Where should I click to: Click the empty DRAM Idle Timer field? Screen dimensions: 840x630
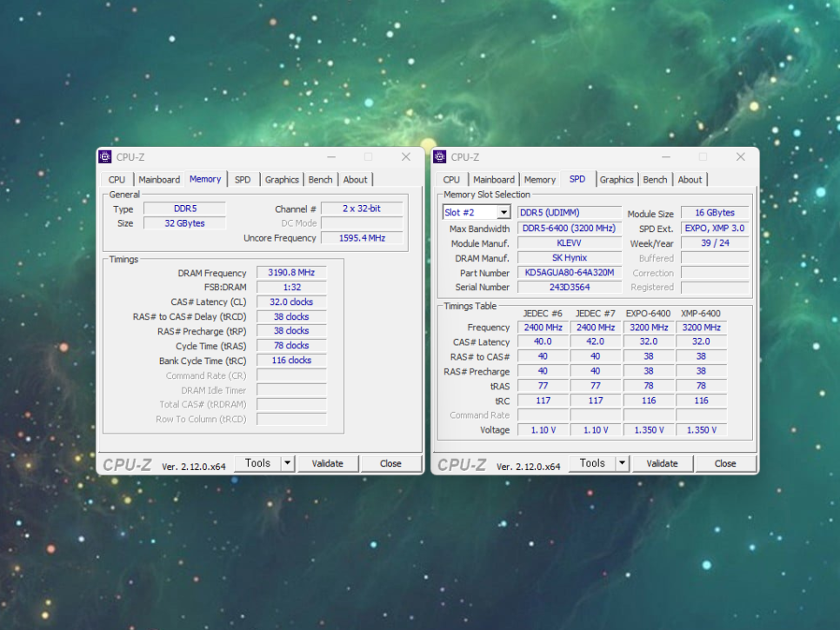click(x=291, y=389)
